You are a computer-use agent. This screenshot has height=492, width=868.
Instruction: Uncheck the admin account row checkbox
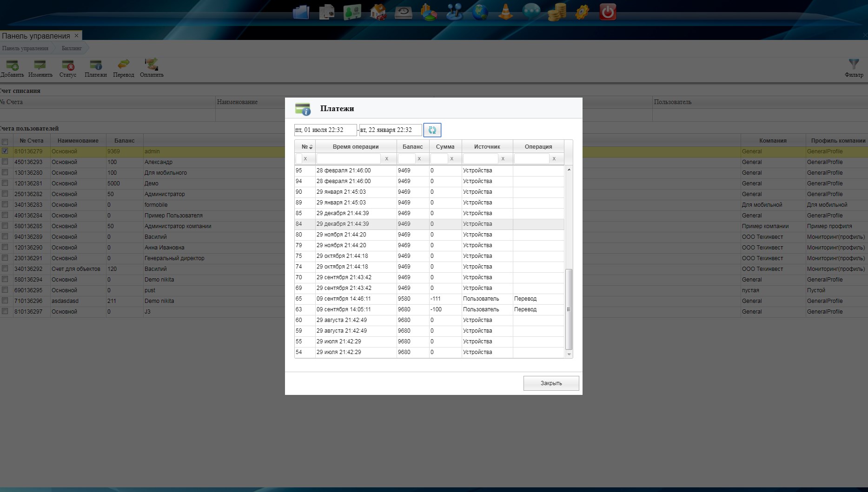[5, 151]
